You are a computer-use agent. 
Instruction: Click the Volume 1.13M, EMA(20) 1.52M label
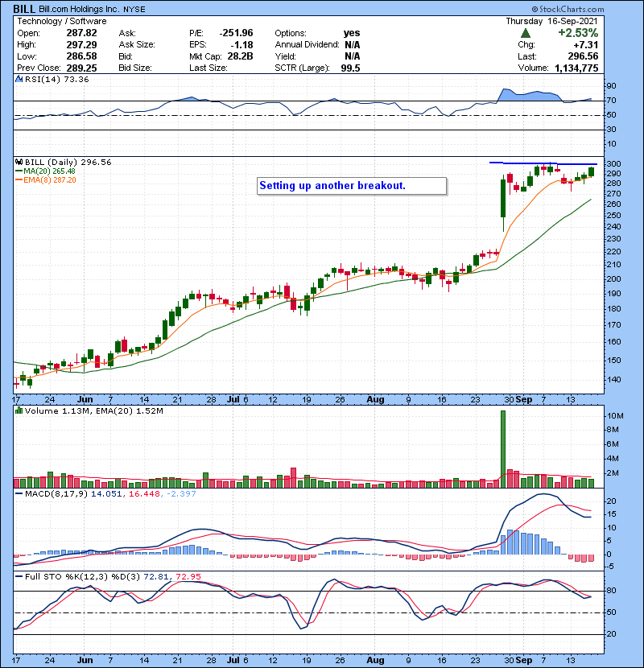coord(93,410)
